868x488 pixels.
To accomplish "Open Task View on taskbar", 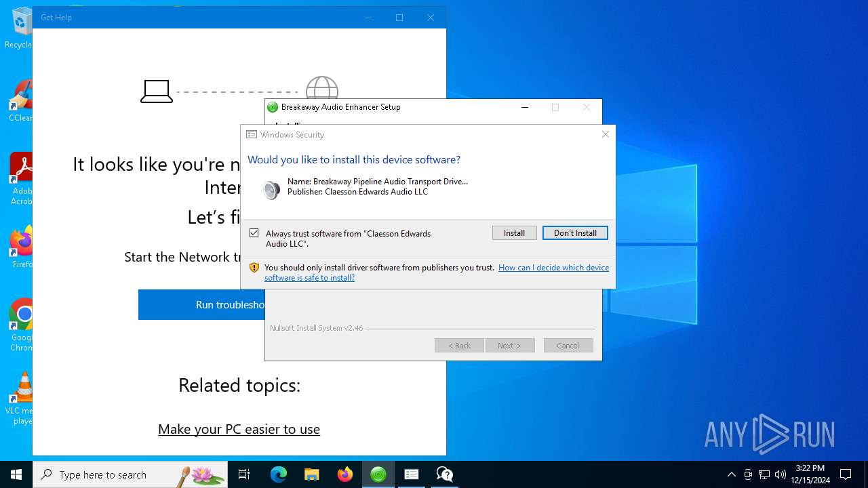I will pos(244,474).
